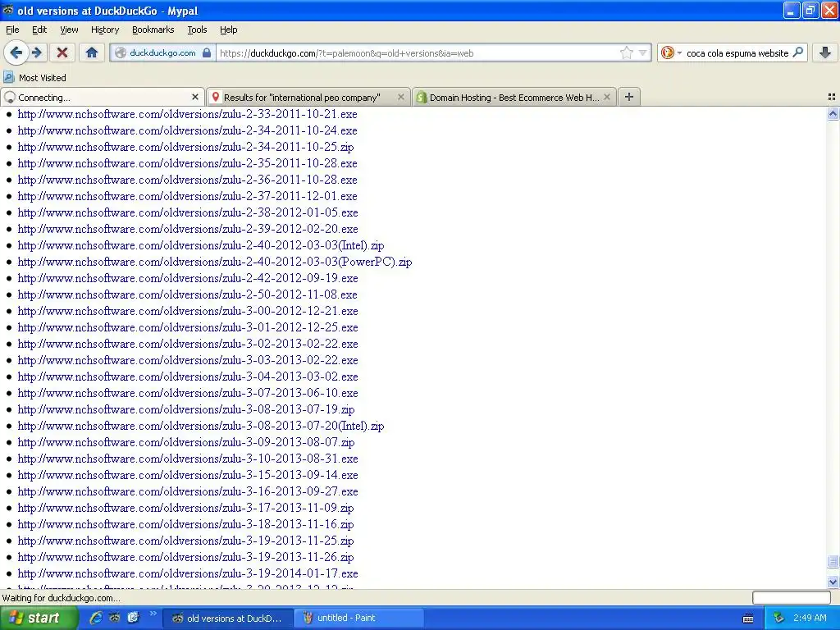This screenshot has height=630, width=840.
Task: Click the map pin favicon on Results tab
Action: [216, 97]
